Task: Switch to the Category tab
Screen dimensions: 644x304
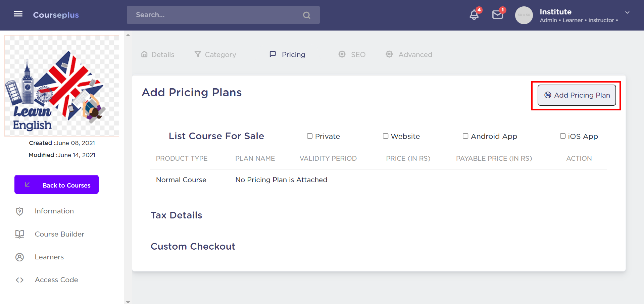Action: (215, 54)
